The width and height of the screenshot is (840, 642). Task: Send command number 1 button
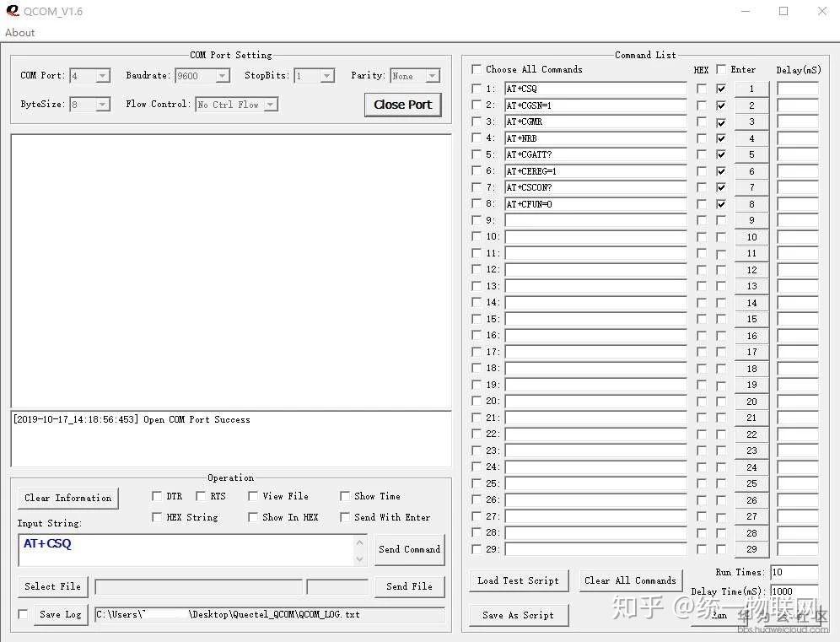751,89
